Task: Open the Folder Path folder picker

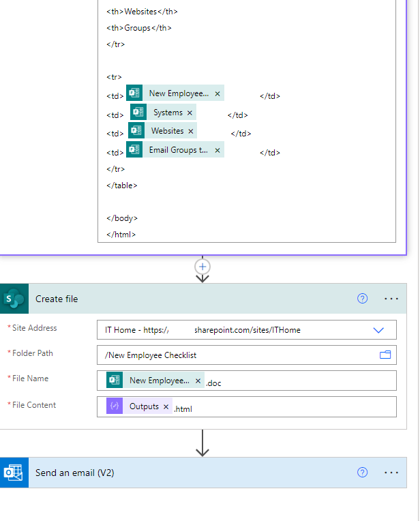Action: 385,355
